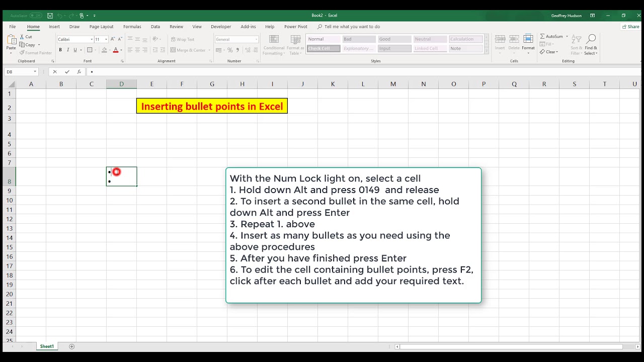The height and width of the screenshot is (362, 644).
Task: Select cell containing Inserting bullet points title
Action: point(212,106)
